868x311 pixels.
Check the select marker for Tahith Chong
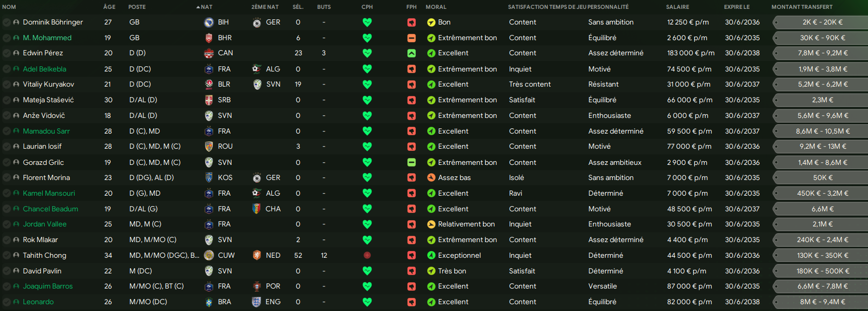click(x=6, y=256)
